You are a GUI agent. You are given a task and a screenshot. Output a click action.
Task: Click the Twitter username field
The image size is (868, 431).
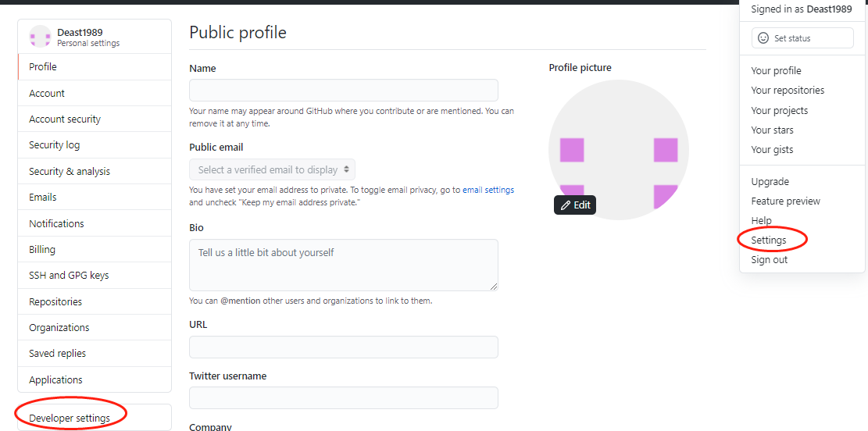pos(343,397)
